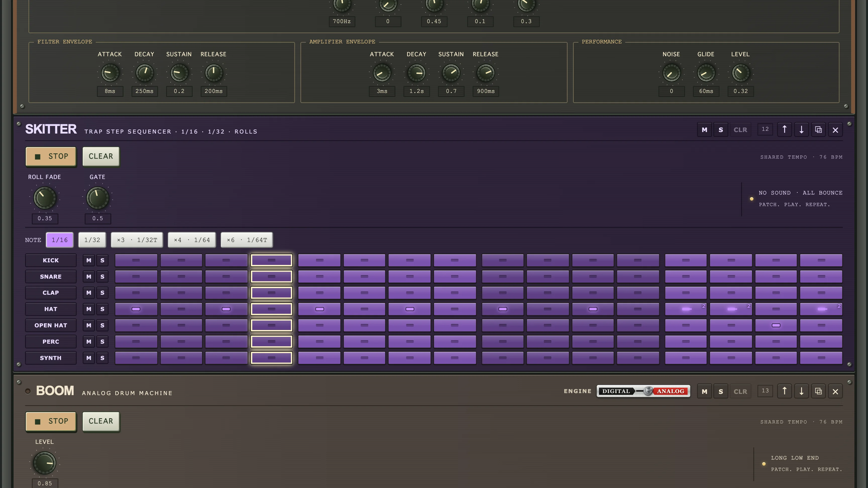
Task: Toggle Hat first active step
Action: click(x=136, y=309)
